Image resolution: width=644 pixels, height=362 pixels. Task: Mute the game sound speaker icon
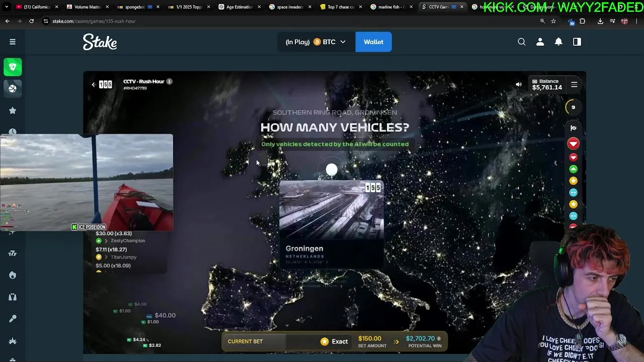tap(519, 84)
